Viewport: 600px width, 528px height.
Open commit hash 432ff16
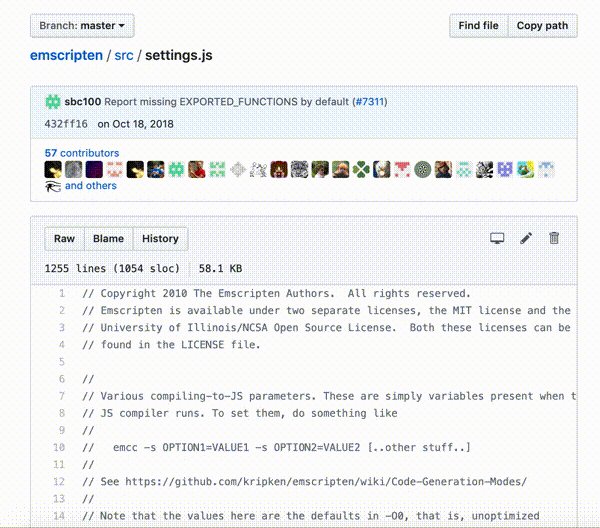pyautogui.click(x=66, y=124)
